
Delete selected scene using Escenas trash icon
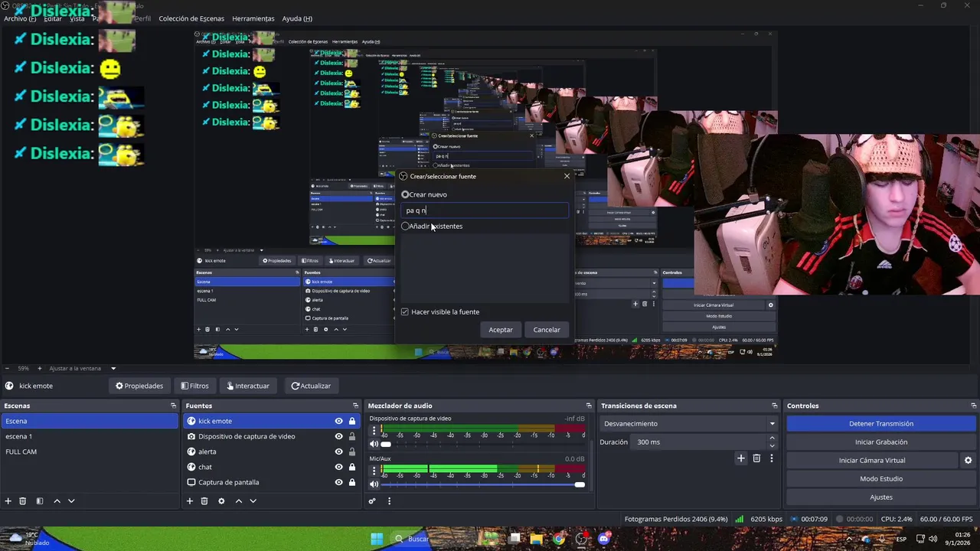pos(23,500)
